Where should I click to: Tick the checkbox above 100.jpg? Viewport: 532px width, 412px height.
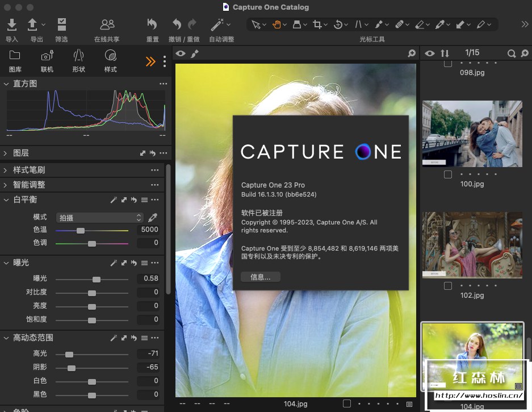(448, 174)
